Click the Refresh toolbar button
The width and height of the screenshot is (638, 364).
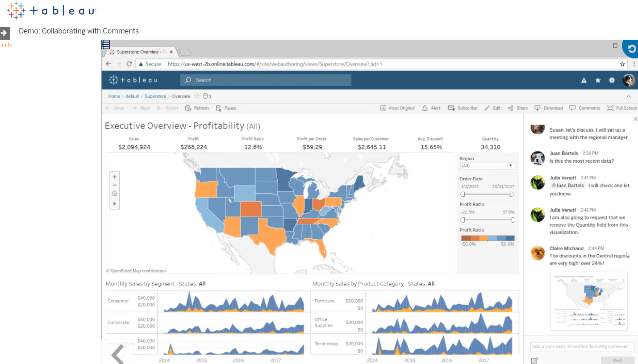(x=197, y=108)
